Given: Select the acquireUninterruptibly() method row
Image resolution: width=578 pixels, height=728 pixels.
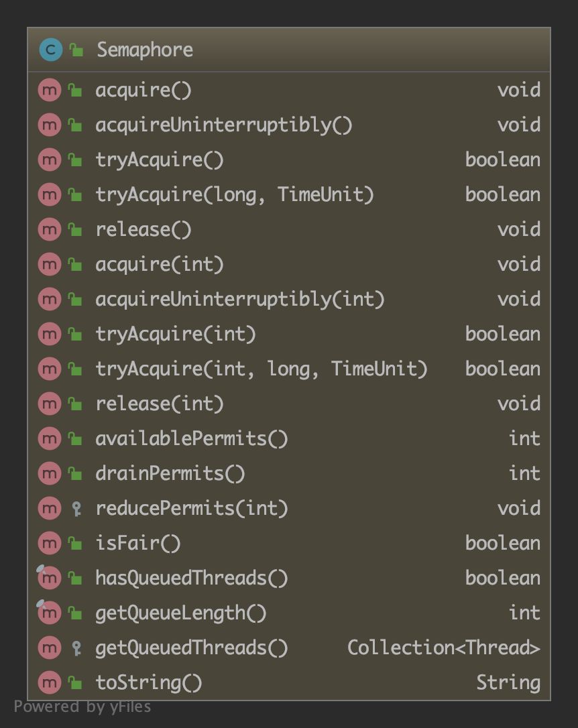Looking at the screenshot, I should coord(223,125).
